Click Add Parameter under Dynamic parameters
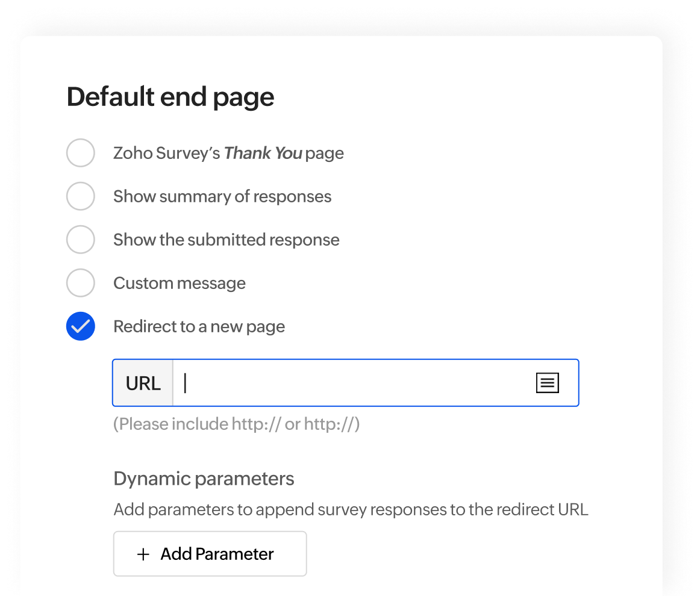Image resolution: width=700 pixels, height=596 pixels. pos(210,554)
